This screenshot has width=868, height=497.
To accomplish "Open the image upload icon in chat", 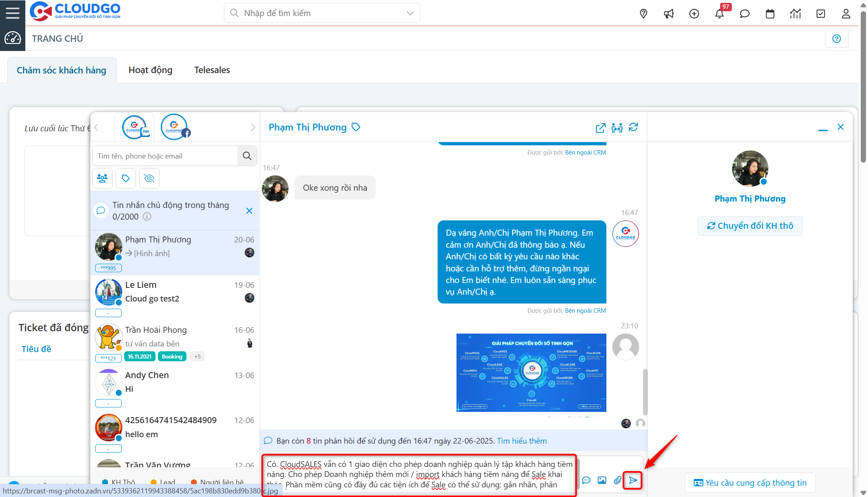I will (602, 480).
